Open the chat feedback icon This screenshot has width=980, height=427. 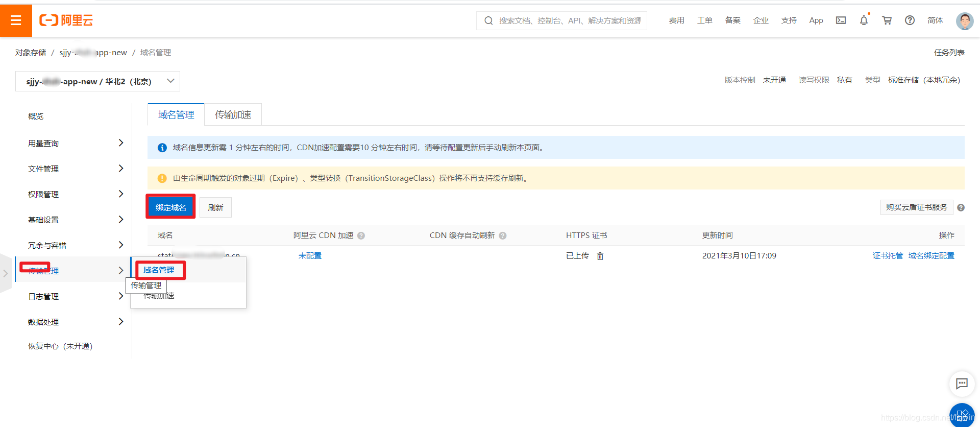(x=962, y=384)
